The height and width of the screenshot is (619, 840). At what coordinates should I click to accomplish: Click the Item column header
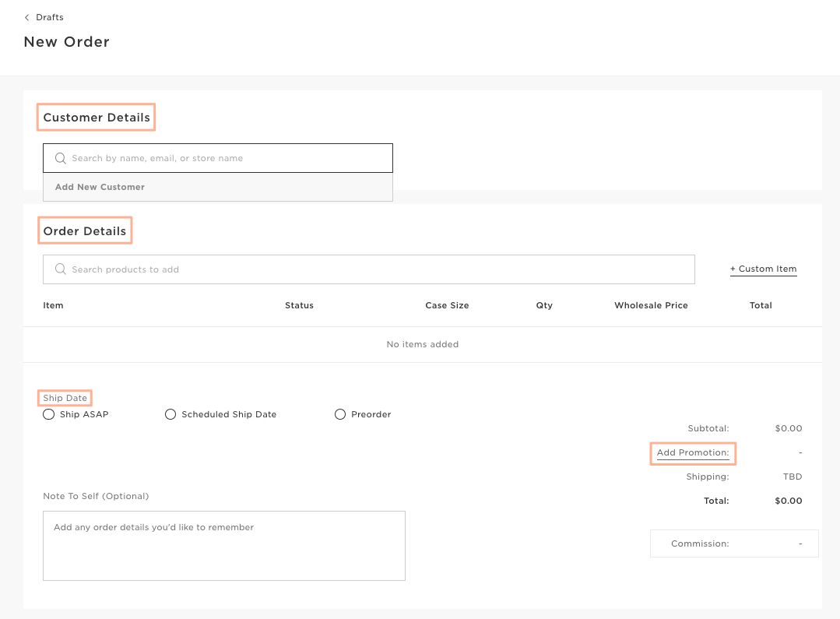click(x=53, y=305)
